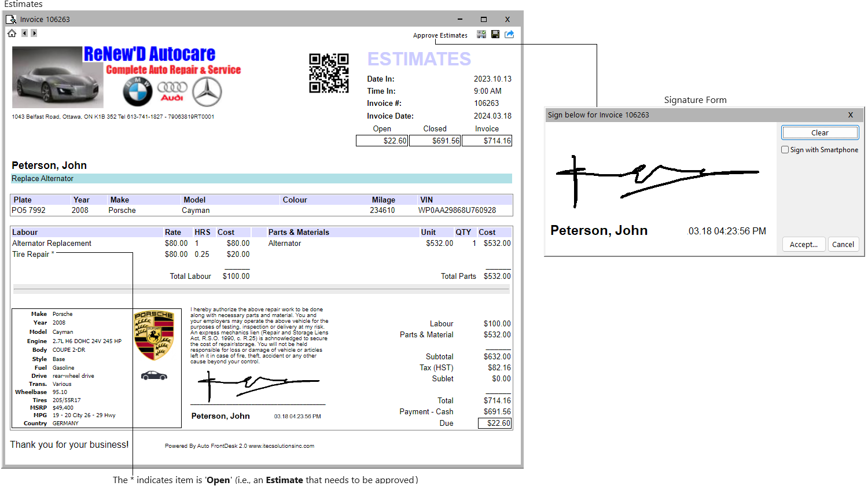
Task: Click the Open amount box $22.60
Action: pos(382,141)
